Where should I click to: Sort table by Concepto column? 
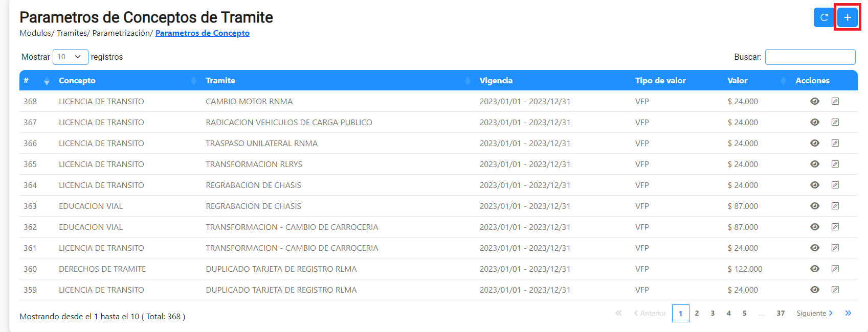127,81
